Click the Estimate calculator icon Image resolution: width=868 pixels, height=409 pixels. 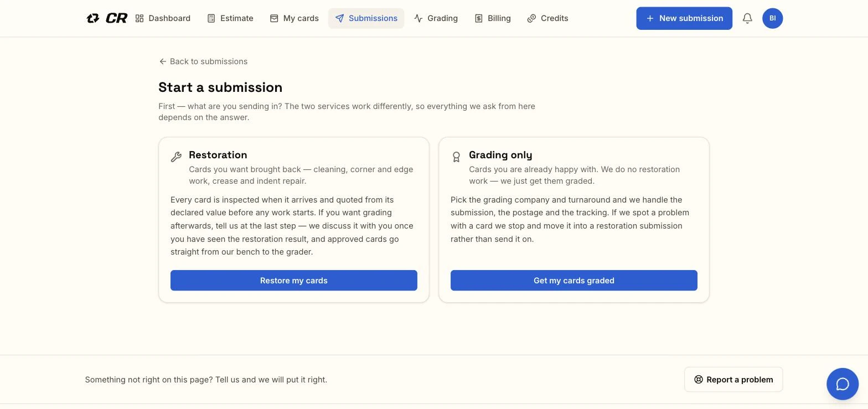click(211, 18)
